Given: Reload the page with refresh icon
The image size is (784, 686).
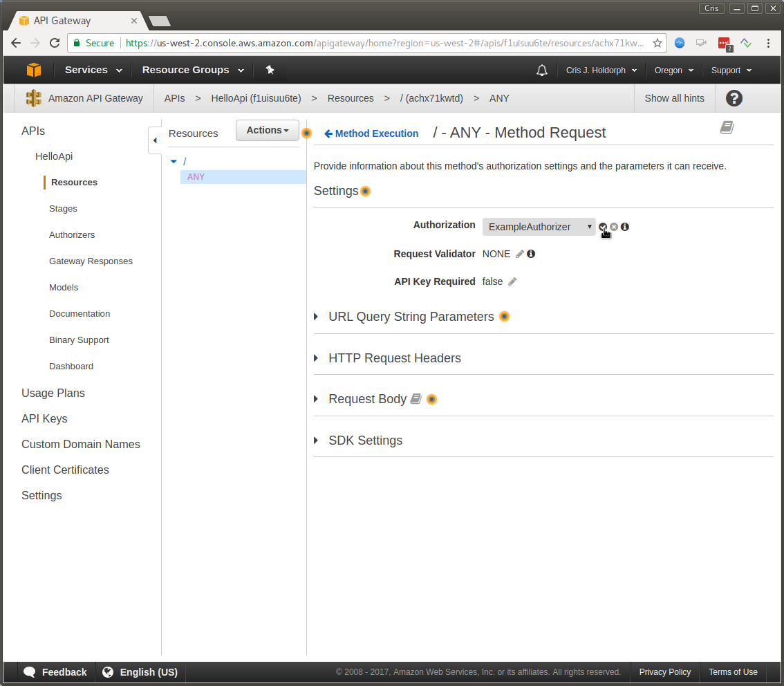Looking at the screenshot, I should click(x=55, y=43).
